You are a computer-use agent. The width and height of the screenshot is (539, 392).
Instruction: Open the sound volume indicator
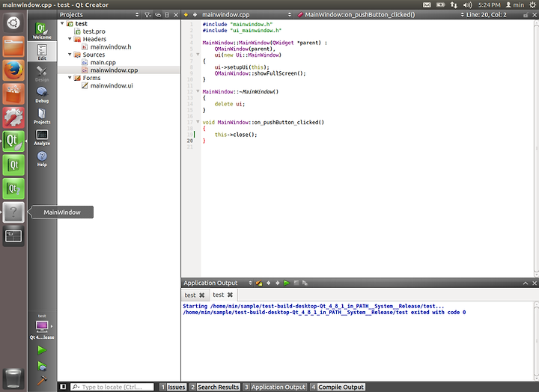(467, 4)
